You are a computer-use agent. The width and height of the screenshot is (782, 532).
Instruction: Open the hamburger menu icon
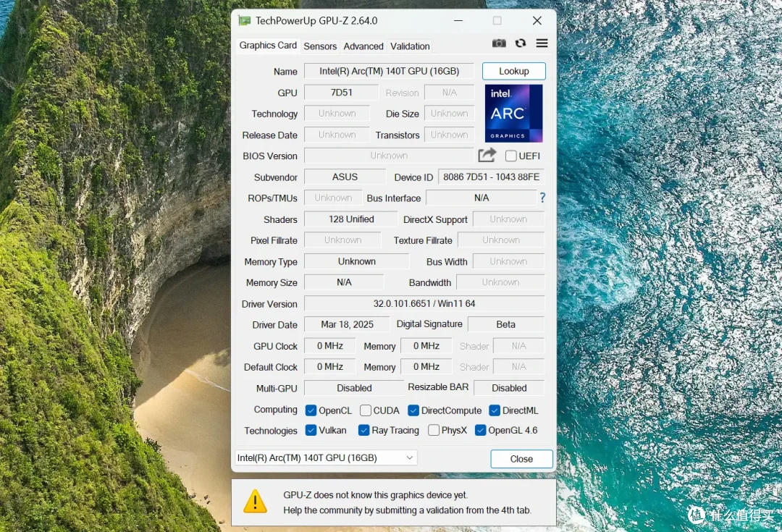(542, 43)
